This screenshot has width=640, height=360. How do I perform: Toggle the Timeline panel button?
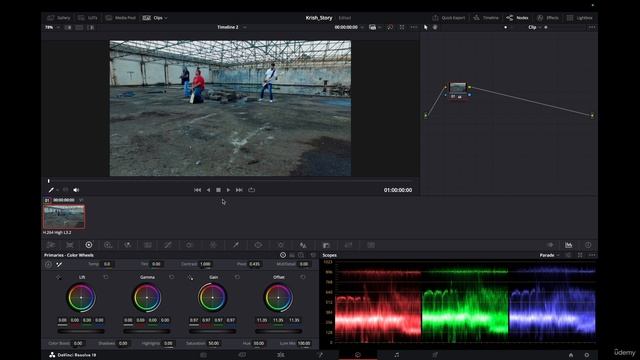486,18
